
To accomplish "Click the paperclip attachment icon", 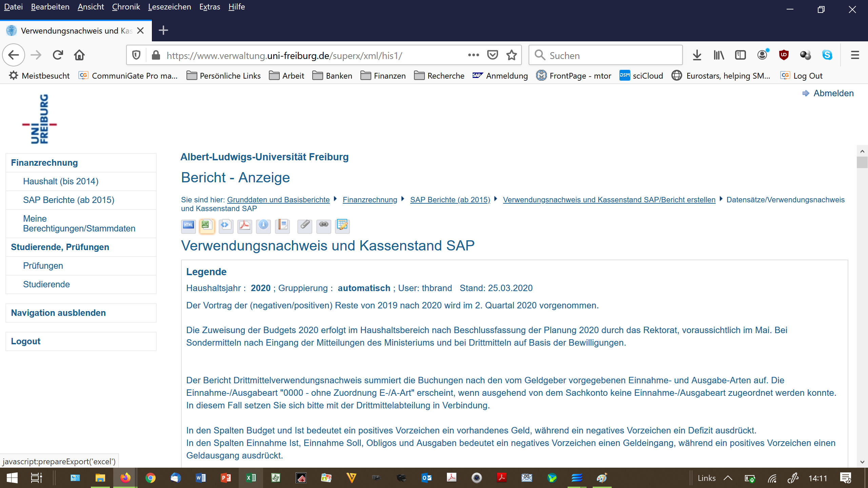I will pyautogui.click(x=304, y=226).
